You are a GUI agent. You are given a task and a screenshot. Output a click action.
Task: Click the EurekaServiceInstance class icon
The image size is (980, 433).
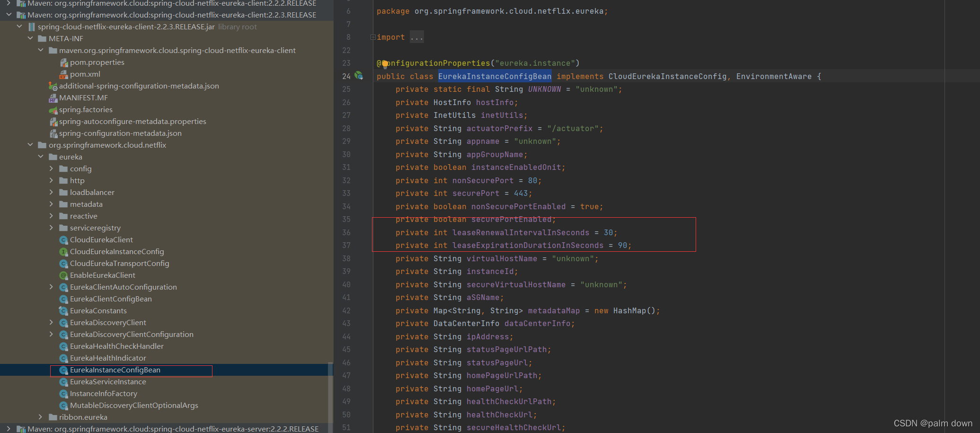(63, 382)
